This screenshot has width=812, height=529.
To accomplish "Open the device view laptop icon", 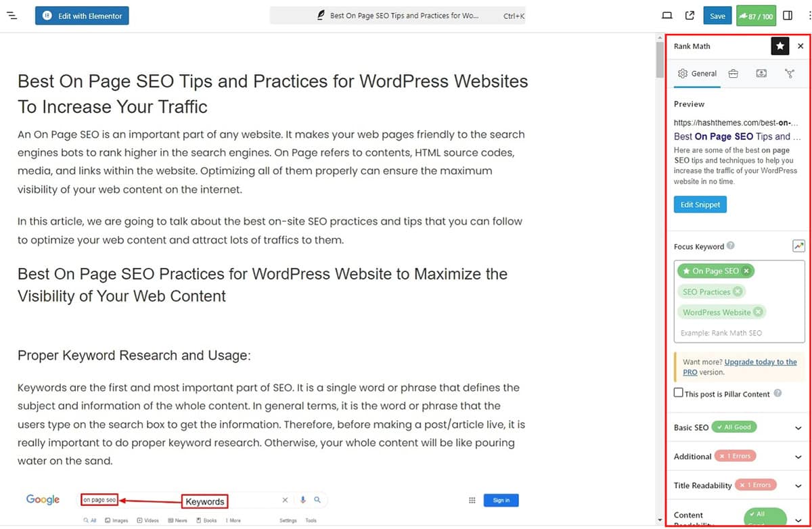I will click(x=667, y=16).
